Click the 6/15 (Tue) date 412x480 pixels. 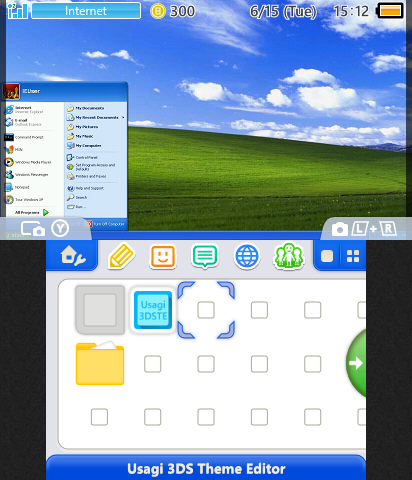[x=283, y=12]
